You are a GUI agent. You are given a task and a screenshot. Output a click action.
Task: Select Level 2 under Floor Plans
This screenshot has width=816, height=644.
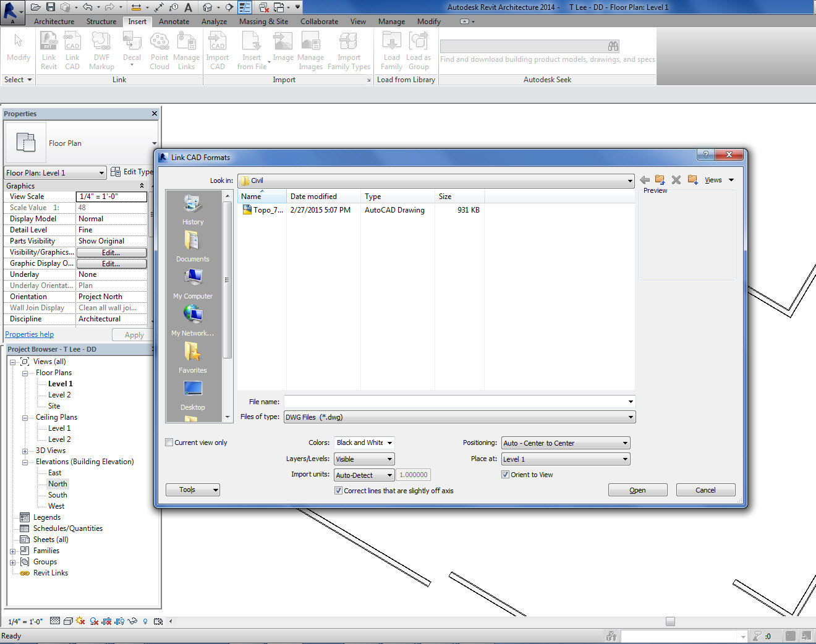(59, 395)
